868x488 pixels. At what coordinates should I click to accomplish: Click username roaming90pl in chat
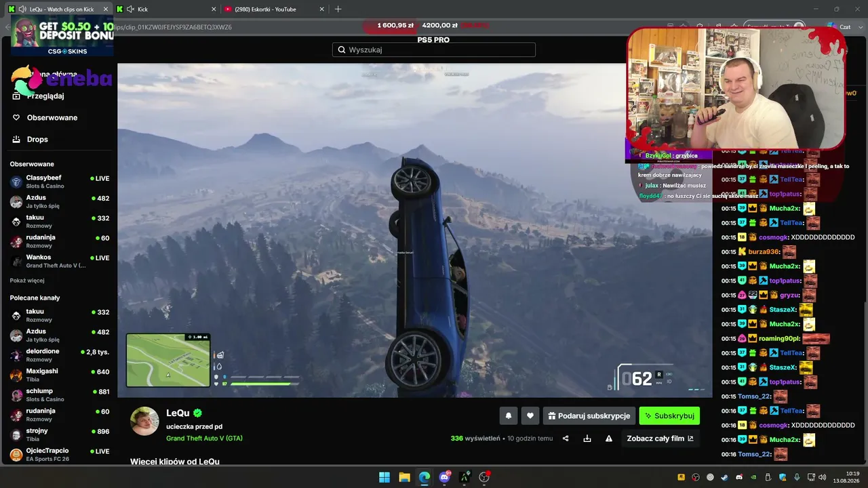click(x=780, y=338)
